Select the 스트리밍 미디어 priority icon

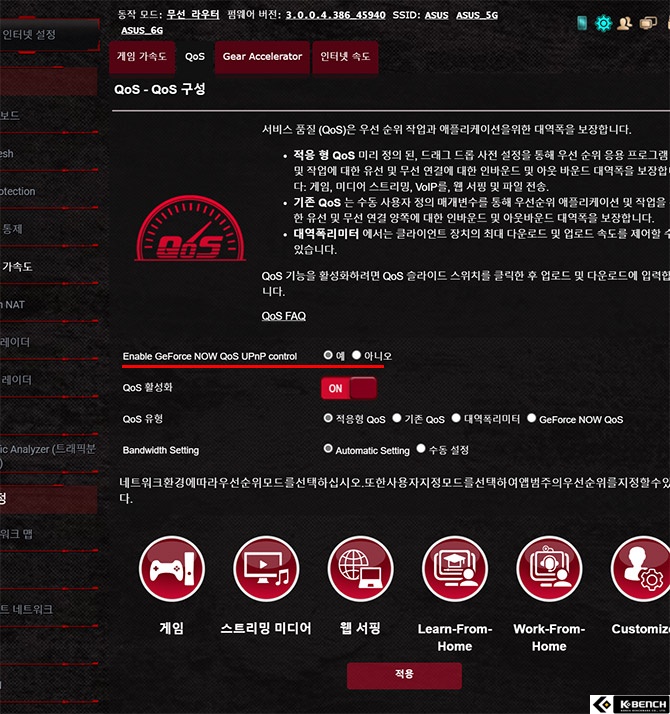(x=266, y=569)
